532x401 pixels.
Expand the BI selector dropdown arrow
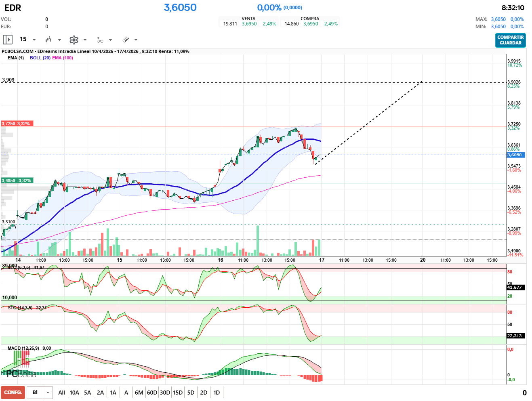point(48,393)
